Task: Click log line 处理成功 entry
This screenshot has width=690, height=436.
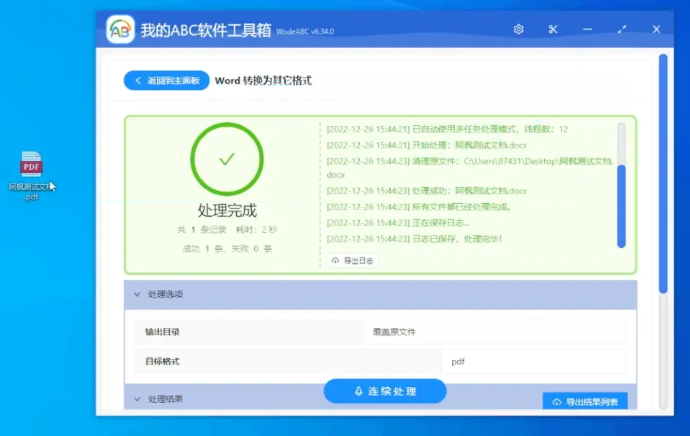Action: (x=426, y=191)
